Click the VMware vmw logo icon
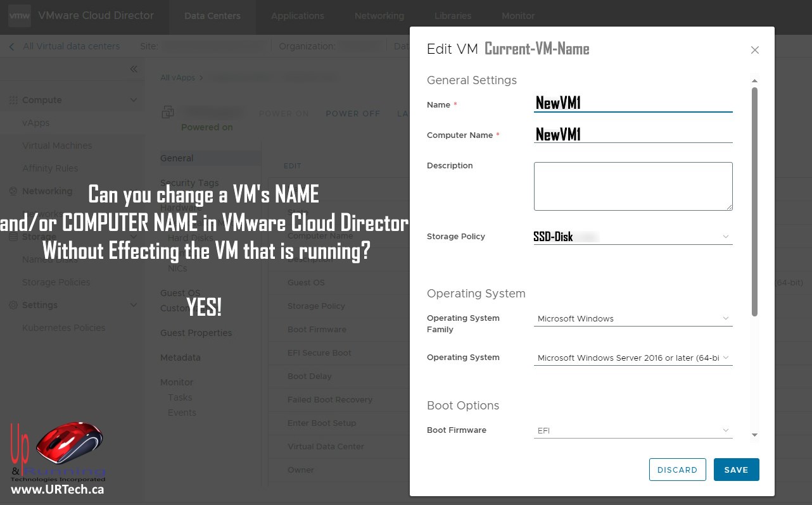 click(x=19, y=16)
